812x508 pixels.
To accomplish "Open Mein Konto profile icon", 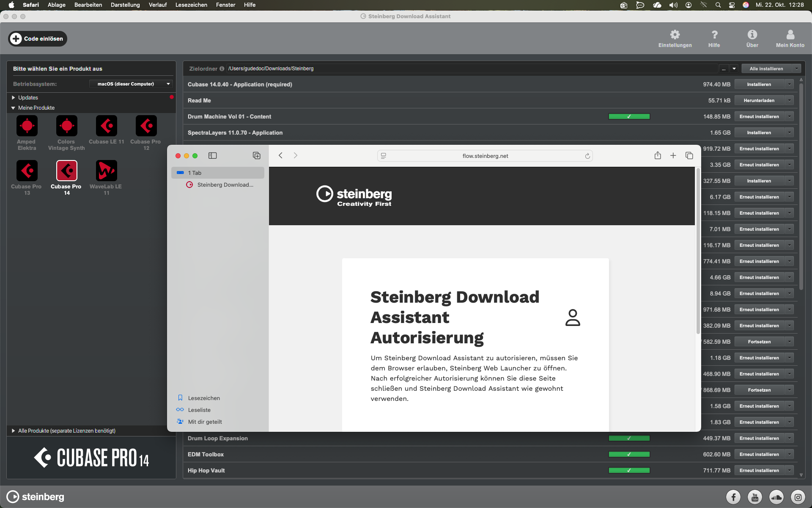I will (x=790, y=35).
